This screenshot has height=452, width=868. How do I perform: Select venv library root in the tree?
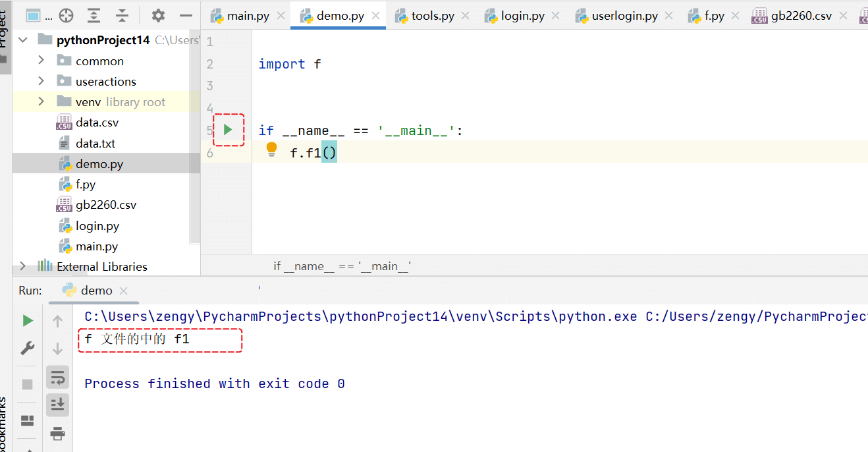click(x=111, y=101)
